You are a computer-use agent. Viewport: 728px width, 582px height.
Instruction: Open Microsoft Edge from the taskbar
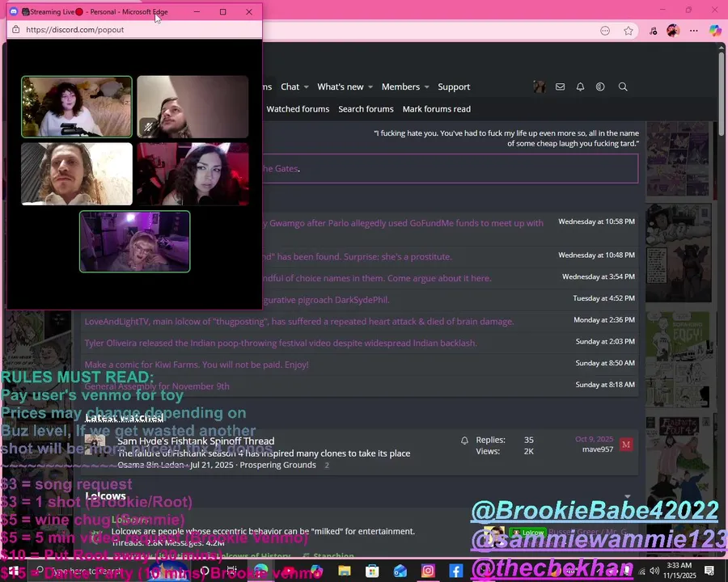261,571
